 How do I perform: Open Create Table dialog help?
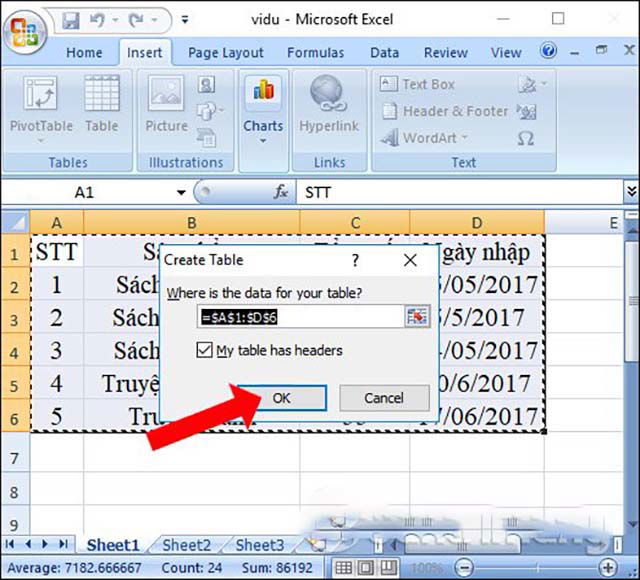pos(356,260)
